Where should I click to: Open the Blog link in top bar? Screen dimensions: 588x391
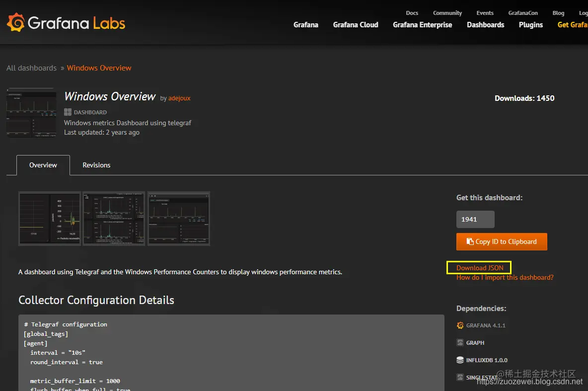[x=558, y=13]
